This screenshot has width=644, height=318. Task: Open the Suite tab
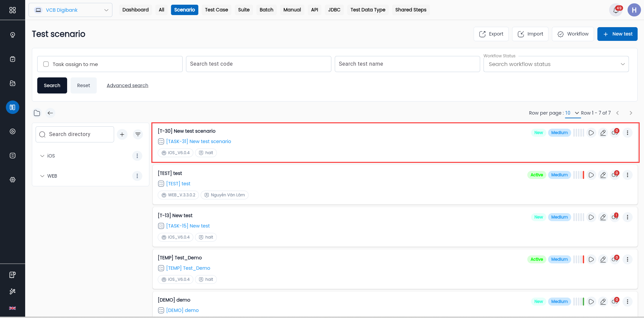coord(244,10)
